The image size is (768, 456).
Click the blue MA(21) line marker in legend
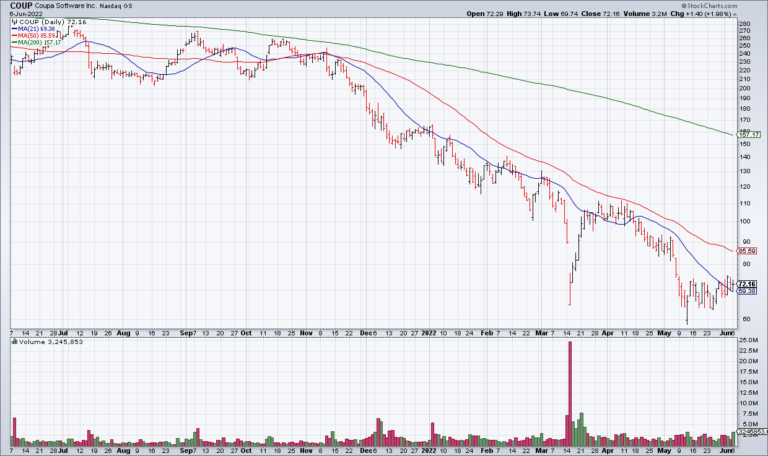(x=15, y=29)
